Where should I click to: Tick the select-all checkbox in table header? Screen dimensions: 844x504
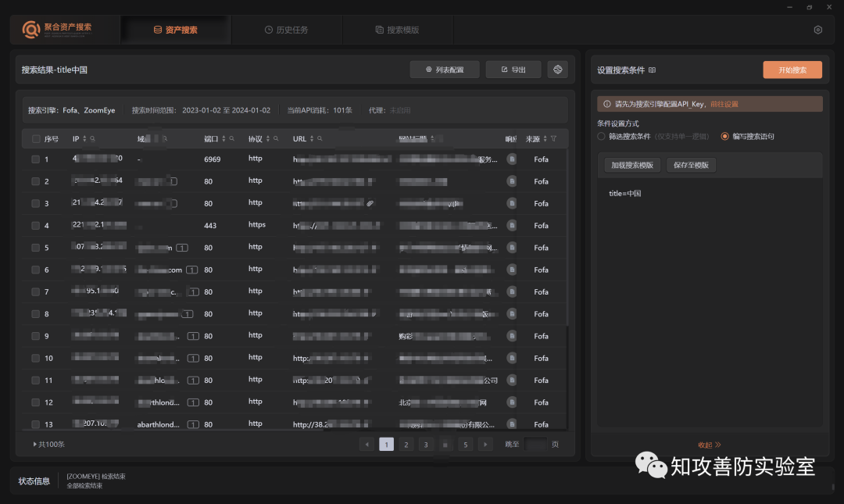[x=36, y=139]
